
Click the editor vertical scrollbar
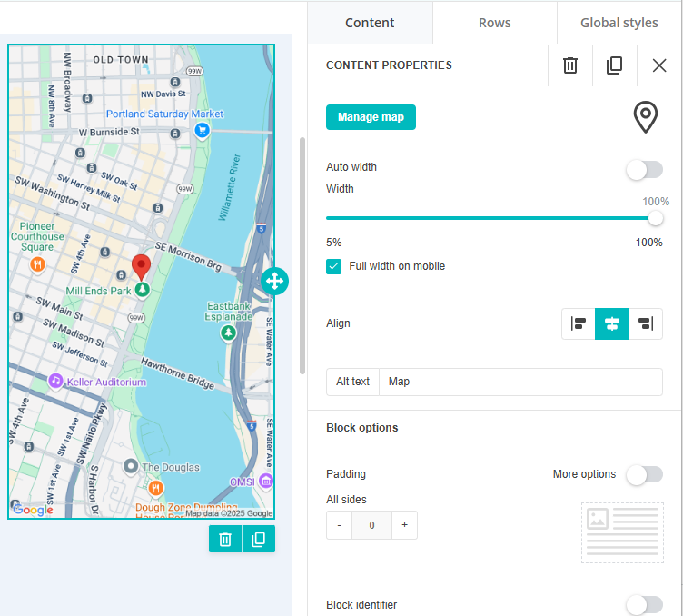pos(302,255)
